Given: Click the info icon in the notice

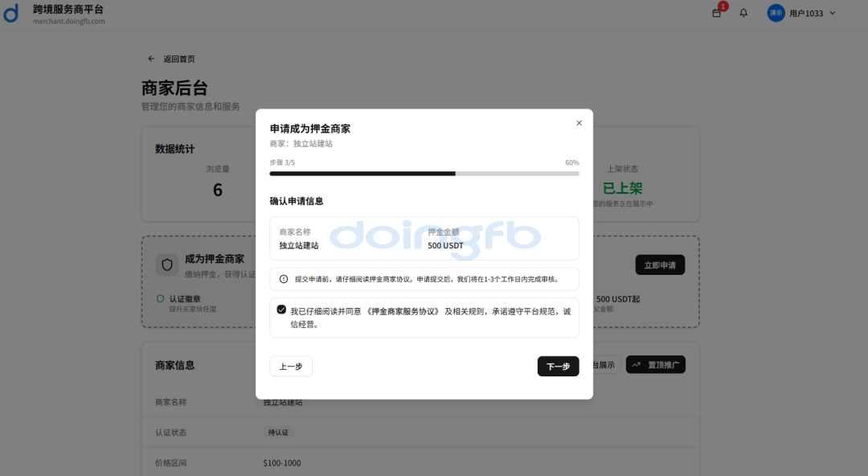Looking at the screenshot, I should (x=283, y=279).
